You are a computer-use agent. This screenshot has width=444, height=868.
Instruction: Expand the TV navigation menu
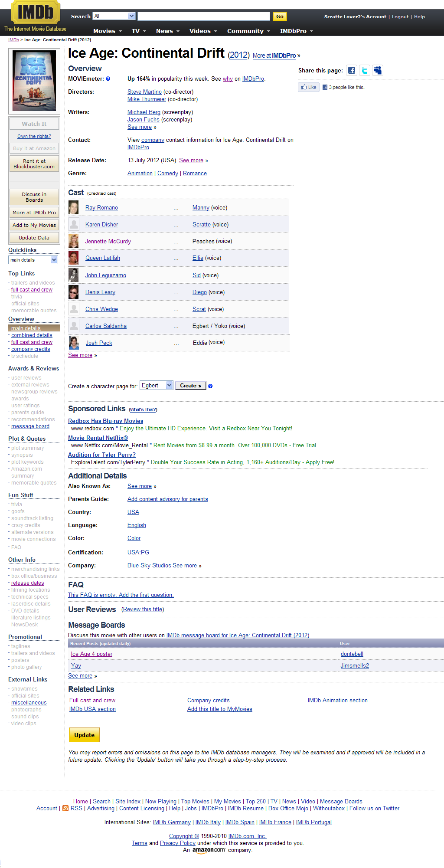click(139, 31)
